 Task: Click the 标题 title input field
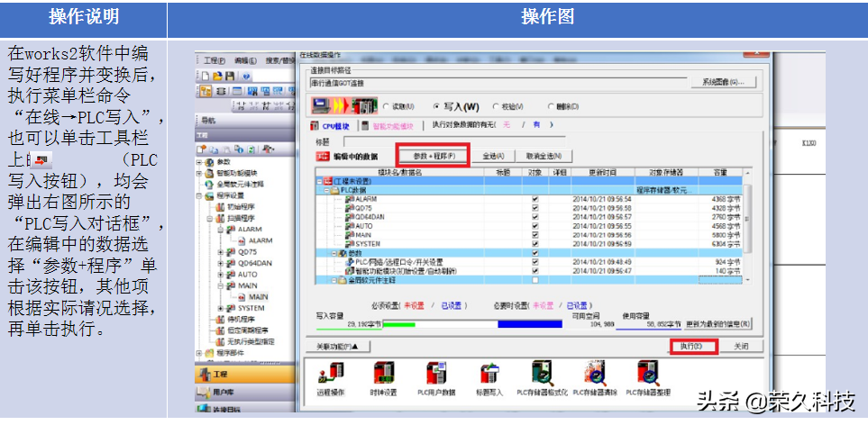point(455,142)
